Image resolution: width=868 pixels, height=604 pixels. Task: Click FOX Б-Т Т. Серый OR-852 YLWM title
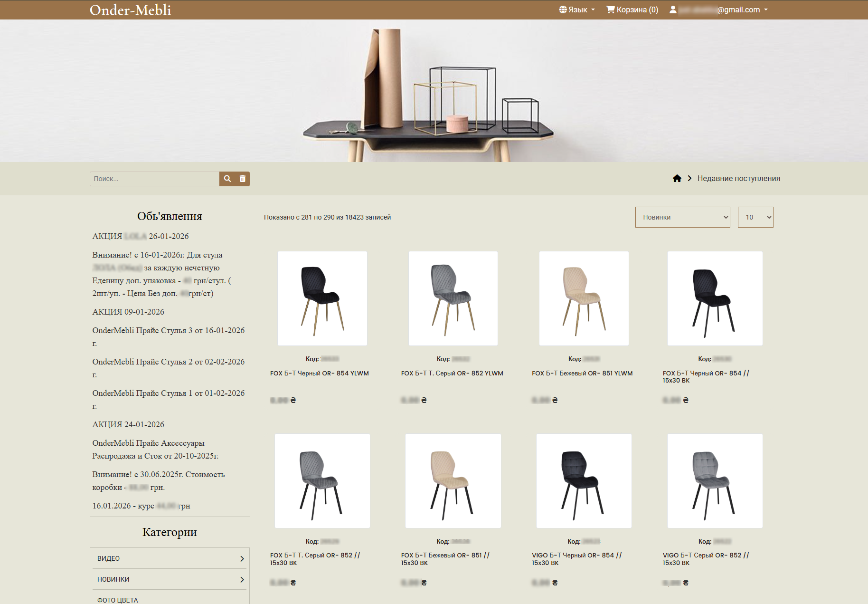point(452,374)
